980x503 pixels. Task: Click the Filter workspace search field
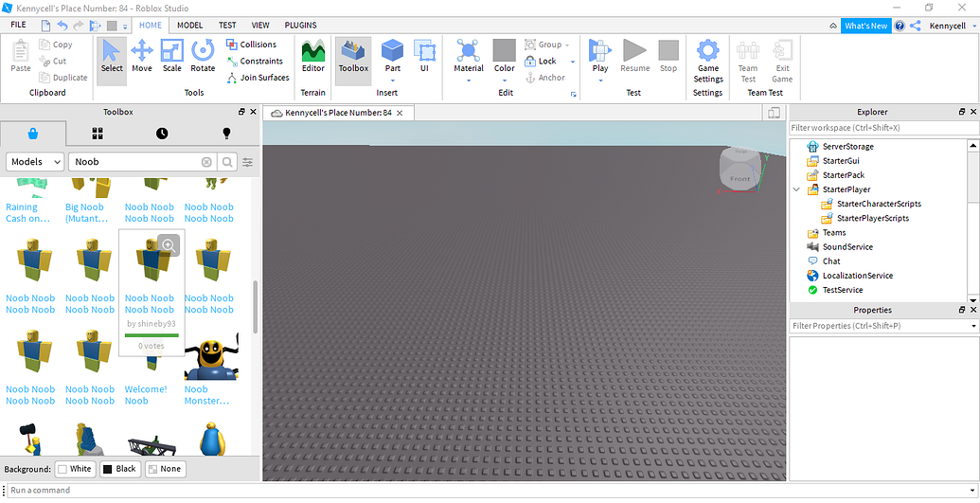pos(883,128)
